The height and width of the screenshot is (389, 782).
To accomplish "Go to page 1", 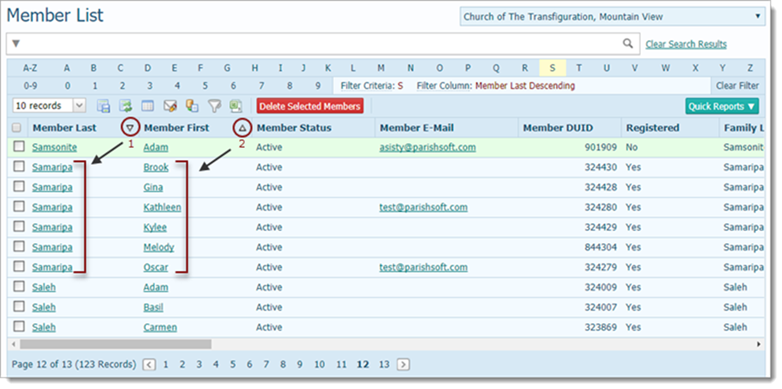I will (166, 365).
